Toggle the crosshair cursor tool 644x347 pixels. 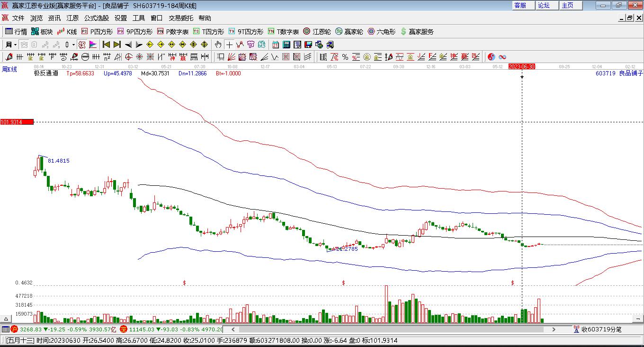pyautogui.click(x=229, y=45)
